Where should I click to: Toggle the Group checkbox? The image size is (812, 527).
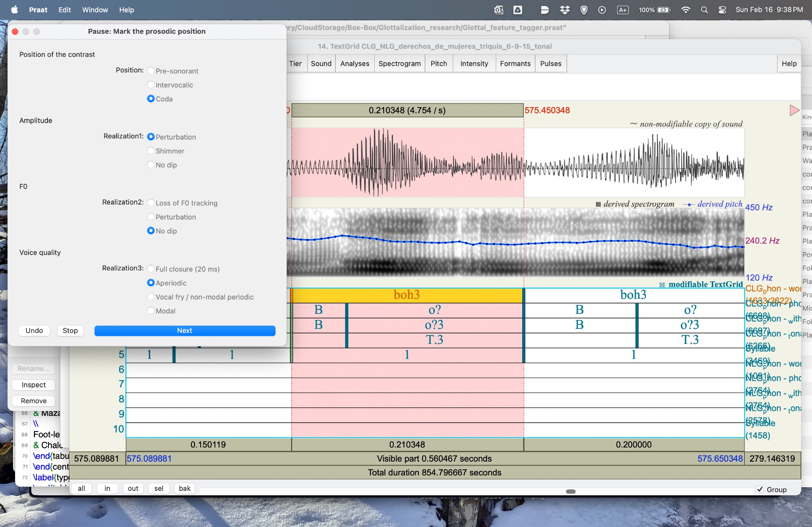(760, 489)
